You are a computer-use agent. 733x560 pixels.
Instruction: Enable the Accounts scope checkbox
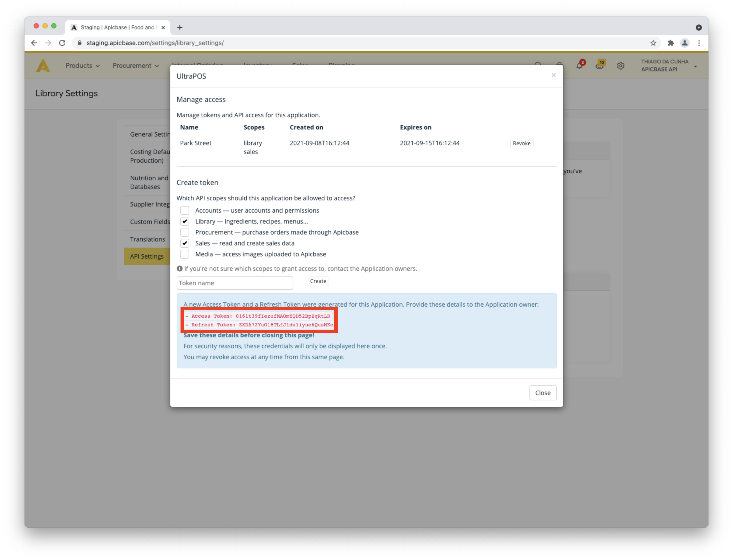point(185,210)
